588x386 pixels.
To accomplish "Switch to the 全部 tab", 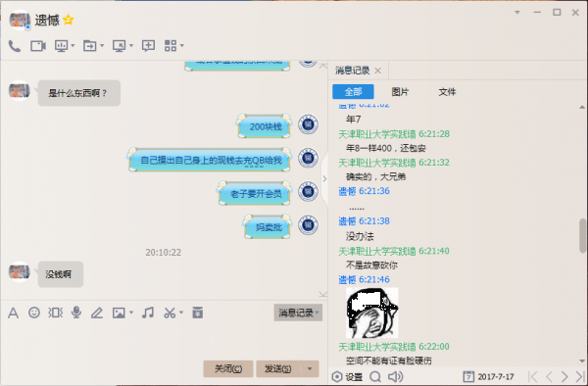I will click(x=353, y=92).
